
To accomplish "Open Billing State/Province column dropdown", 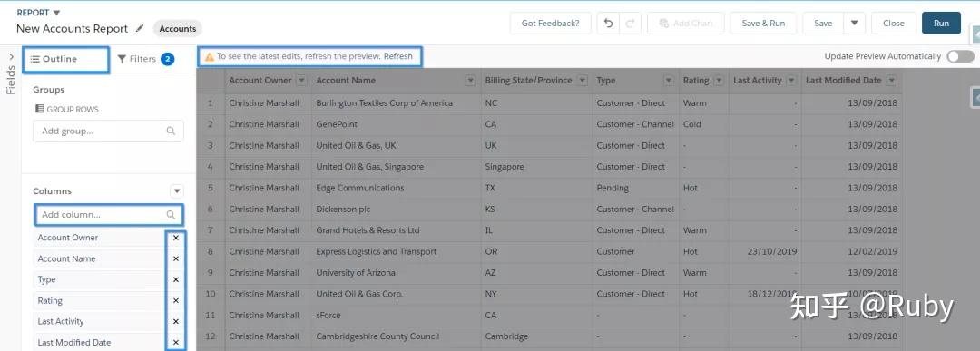I will pyautogui.click(x=583, y=80).
